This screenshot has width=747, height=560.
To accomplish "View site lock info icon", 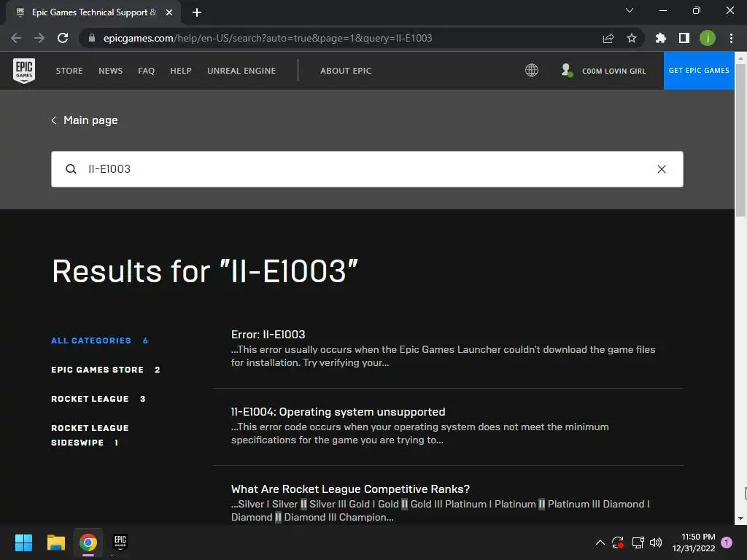I will [x=92, y=38].
